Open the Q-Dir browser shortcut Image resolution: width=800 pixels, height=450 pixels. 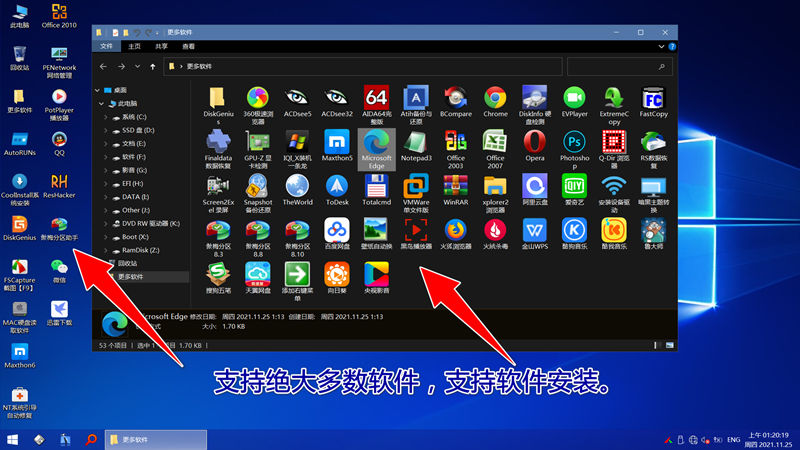pyautogui.click(x=614, y=149)
